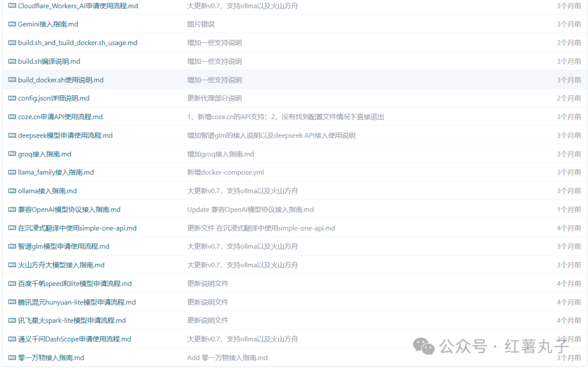Open commit Add 零一万物接入指南.md
The width and height of the screenshot is (588, 370).
(x=227, y=357)
